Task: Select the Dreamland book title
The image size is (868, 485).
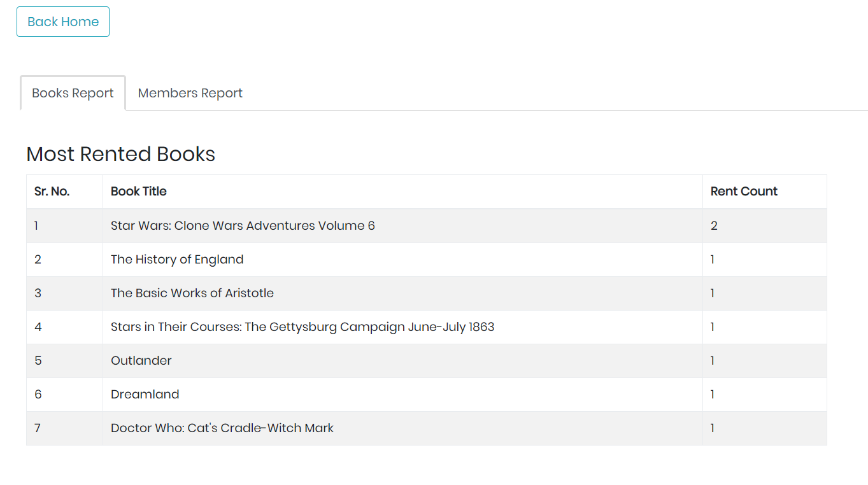Action: [145, 394]
